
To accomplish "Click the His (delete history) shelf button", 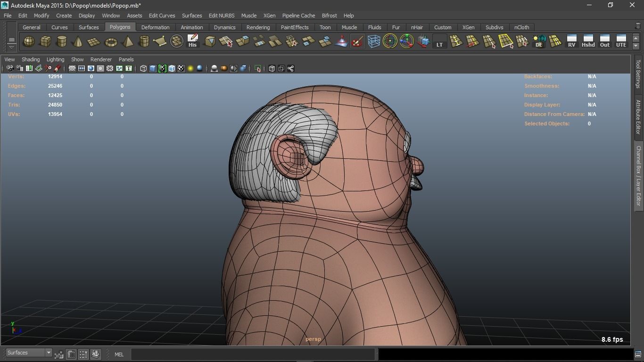I will tap(192, 41).
